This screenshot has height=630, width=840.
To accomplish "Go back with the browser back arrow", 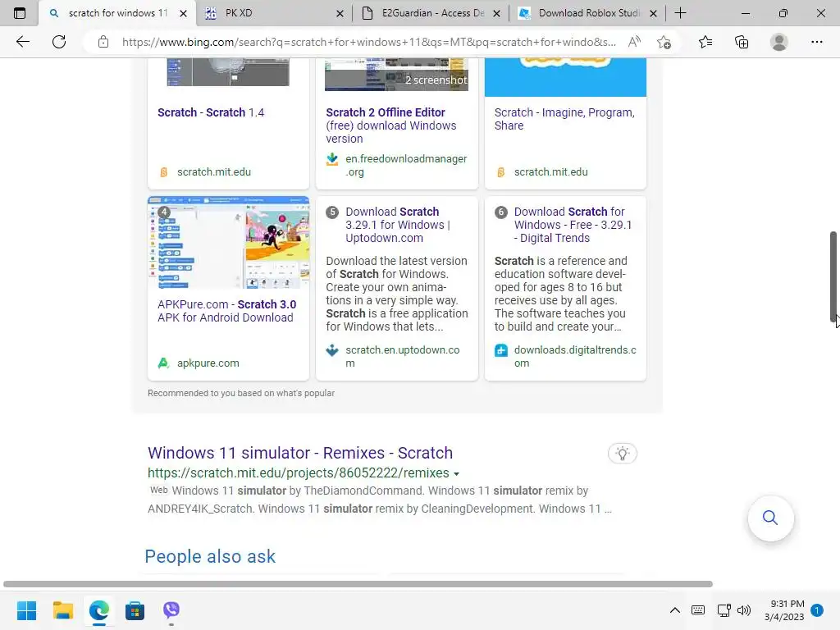I will click(x=22, y=42).
